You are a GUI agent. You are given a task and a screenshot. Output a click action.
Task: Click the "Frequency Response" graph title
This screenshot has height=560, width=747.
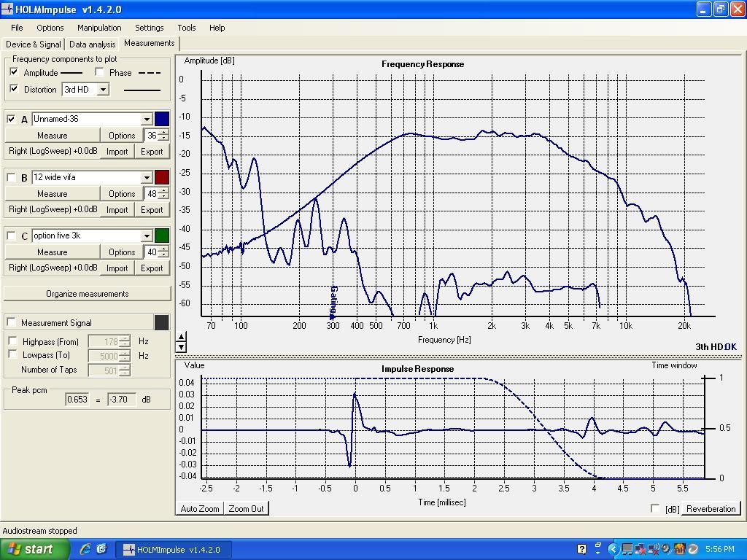[422, 64]
